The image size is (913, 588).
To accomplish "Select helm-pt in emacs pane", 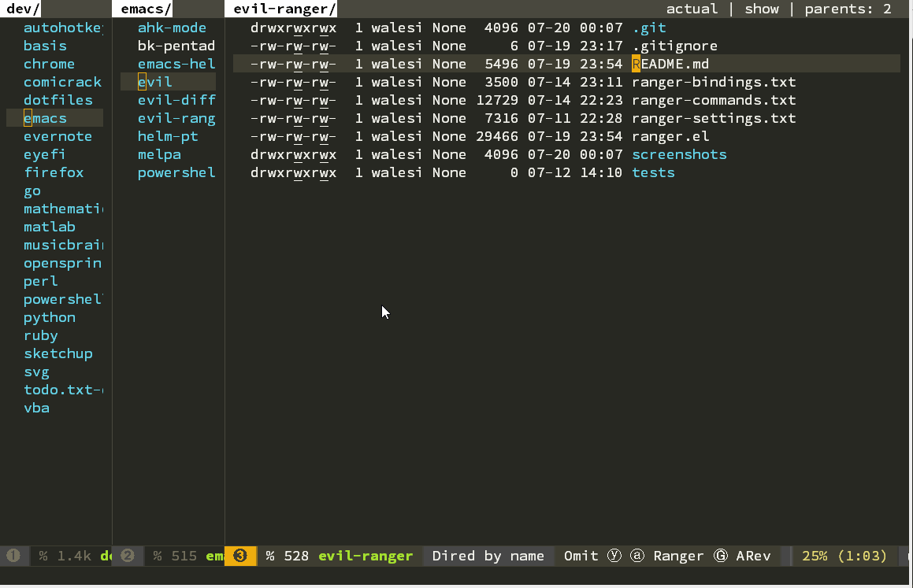I will [x=168, y=136].
